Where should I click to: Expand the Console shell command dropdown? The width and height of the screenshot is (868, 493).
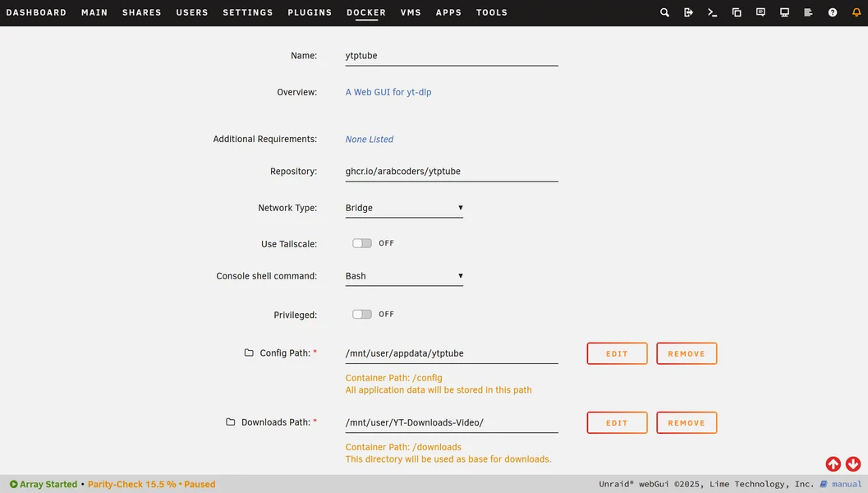click(404, 276)
